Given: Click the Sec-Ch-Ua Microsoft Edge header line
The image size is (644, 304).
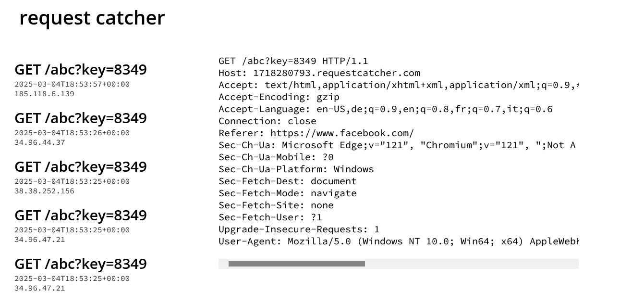Looking at the screenshot, I should point(397,145).
